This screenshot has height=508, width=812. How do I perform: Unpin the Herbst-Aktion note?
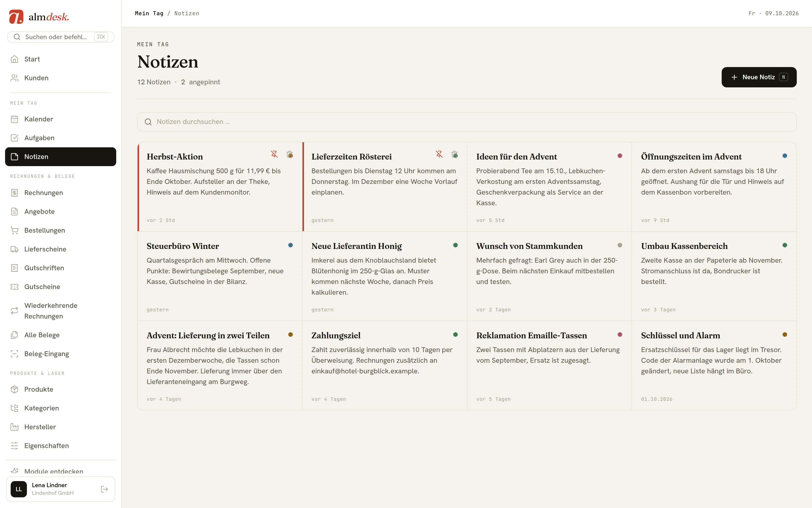274,154
